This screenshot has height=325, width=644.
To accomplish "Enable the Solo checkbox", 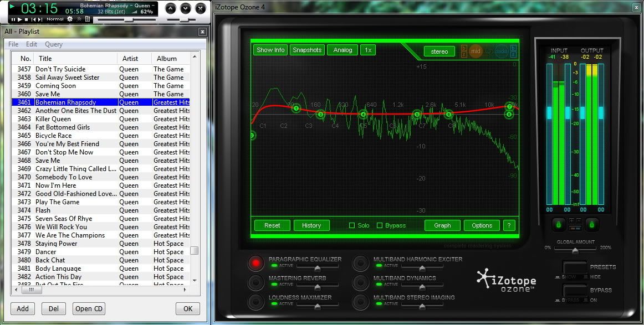I will [x=351, y=225].
